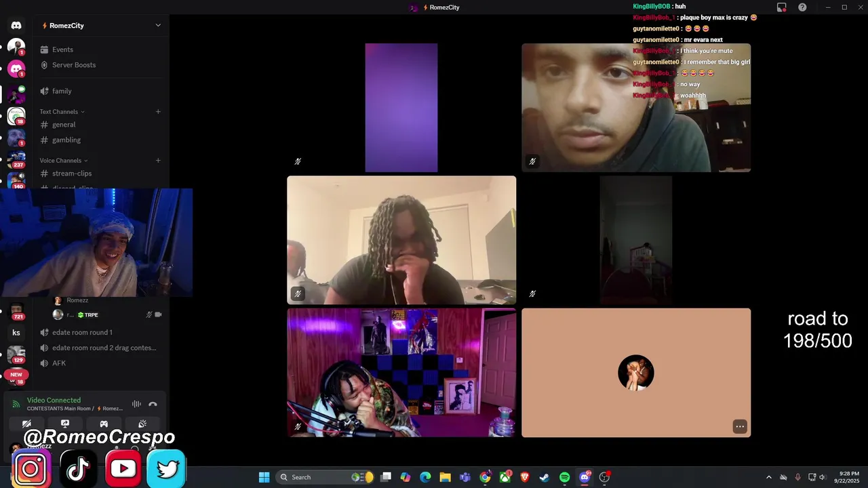Open Windows Start menu

coord(264,477)
